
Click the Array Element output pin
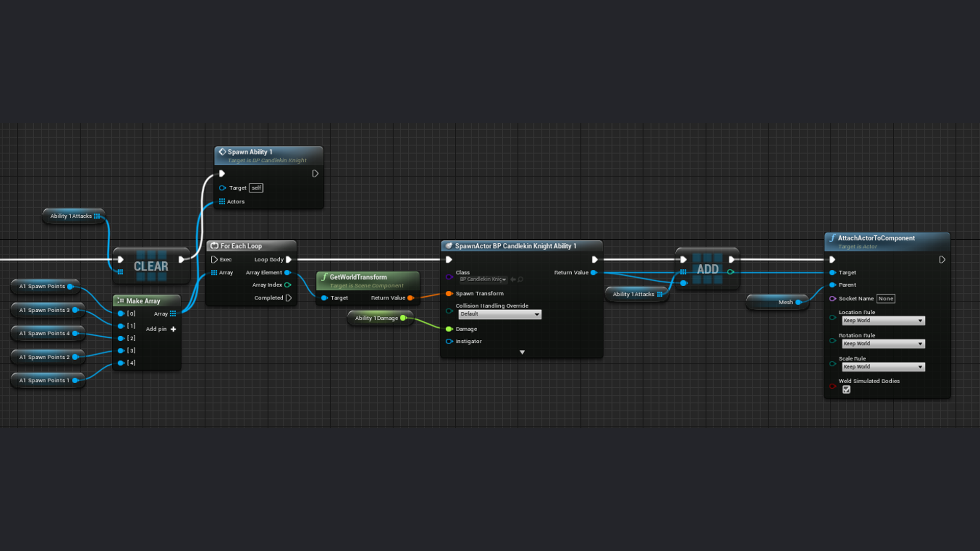pyautogui.click(x=287, y=272)
